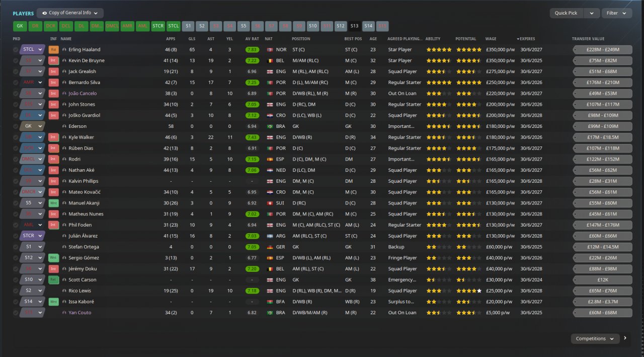The height and width of the screenshot is (357, 644).
Task: Sort by the Wage column header
Action: (x=491, y=39)
